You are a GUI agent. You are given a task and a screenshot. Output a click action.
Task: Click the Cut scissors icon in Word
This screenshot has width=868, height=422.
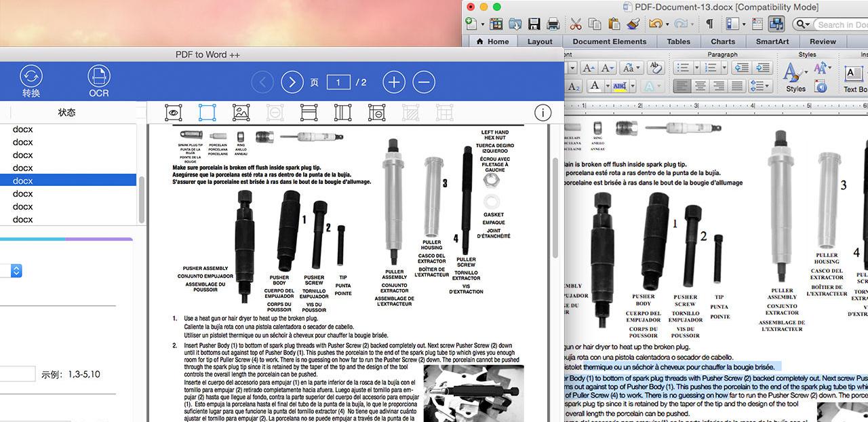pyautogui.click(x=576, y=24)
